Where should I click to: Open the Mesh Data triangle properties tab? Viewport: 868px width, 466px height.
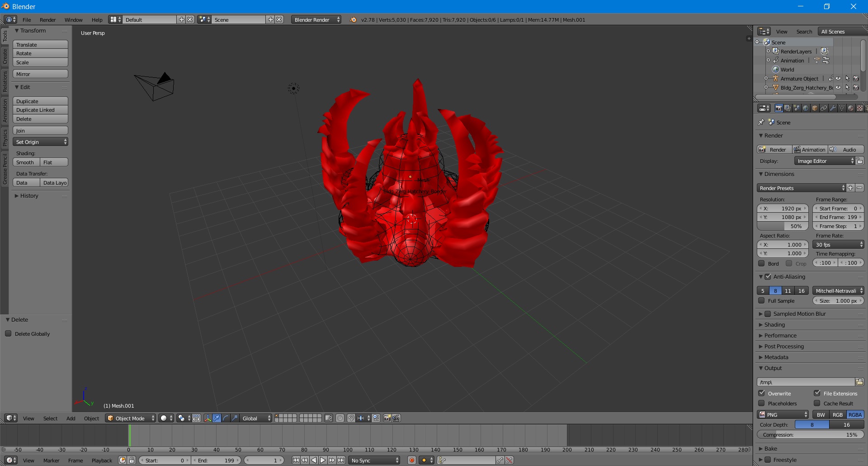tap(842, 108)
